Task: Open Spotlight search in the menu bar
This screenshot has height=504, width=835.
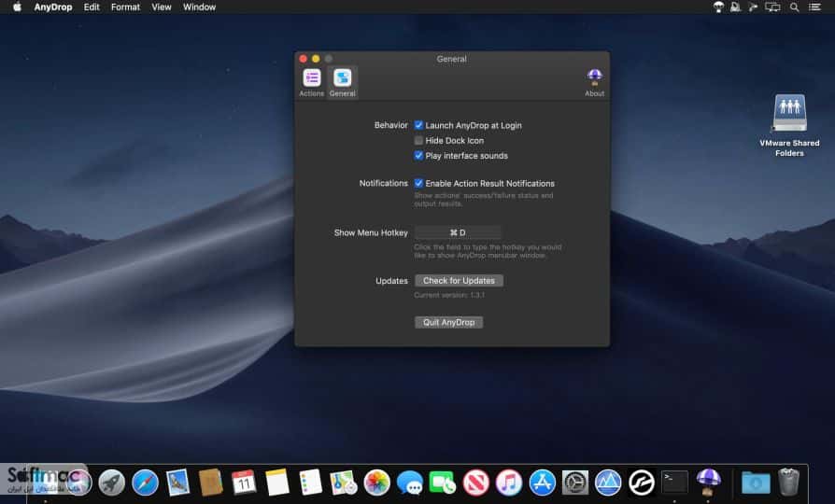Action: click(x=794, y=7)
